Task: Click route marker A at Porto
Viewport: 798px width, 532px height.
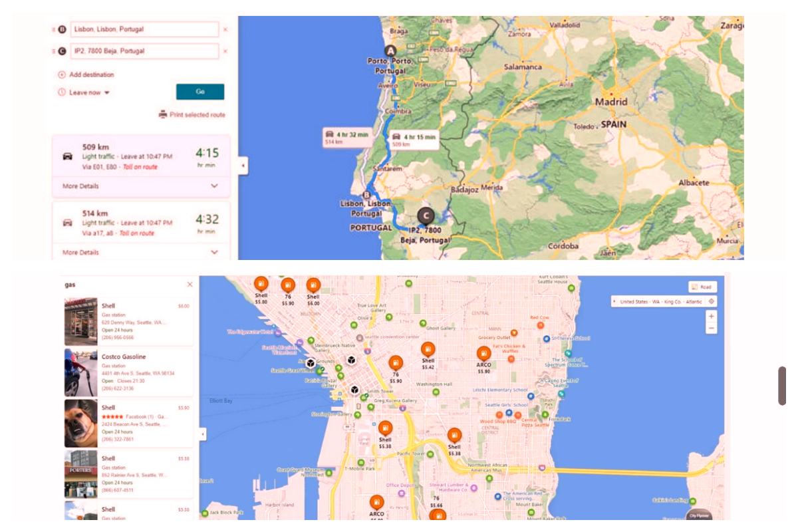Action: pyautogui.click(x=390, y=51)
